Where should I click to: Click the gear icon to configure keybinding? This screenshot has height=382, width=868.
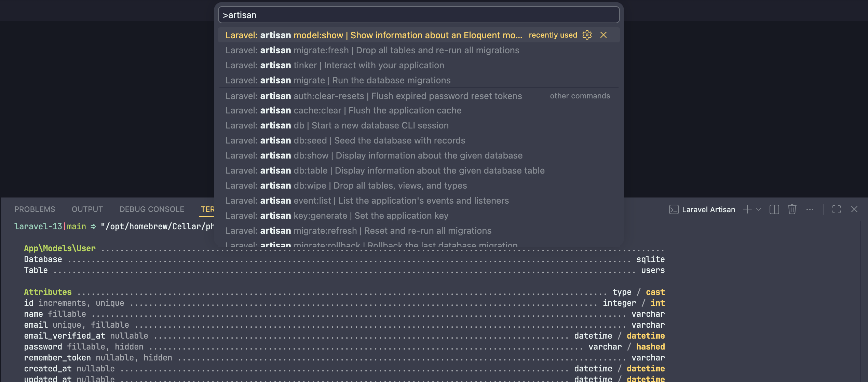click(587, 35)
